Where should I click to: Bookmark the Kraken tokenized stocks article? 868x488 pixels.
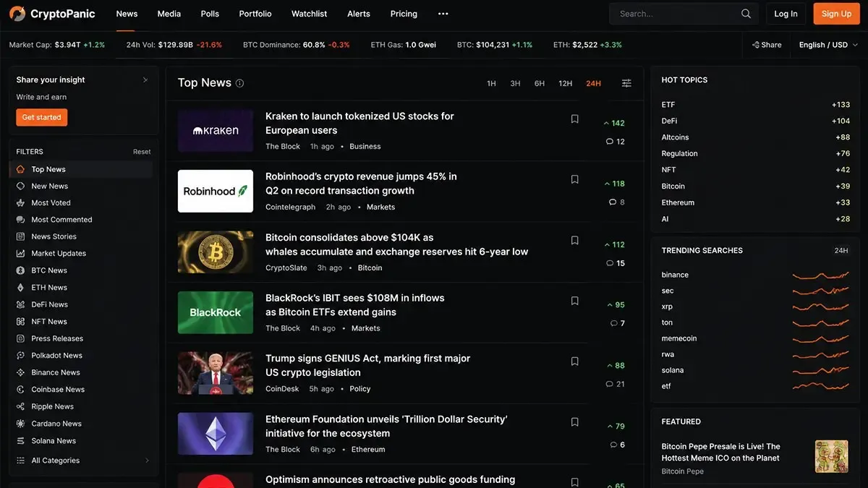(575, 119)
